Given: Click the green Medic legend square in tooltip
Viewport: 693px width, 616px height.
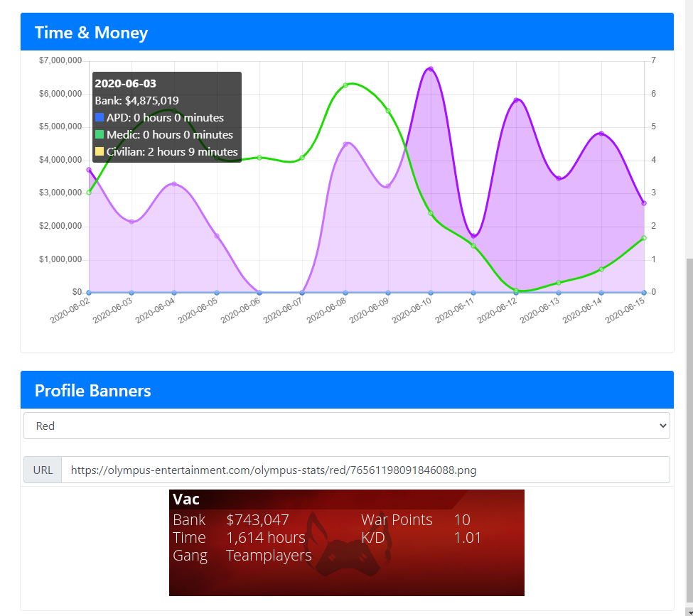Looking at the screenshot, I should (100, 134).
